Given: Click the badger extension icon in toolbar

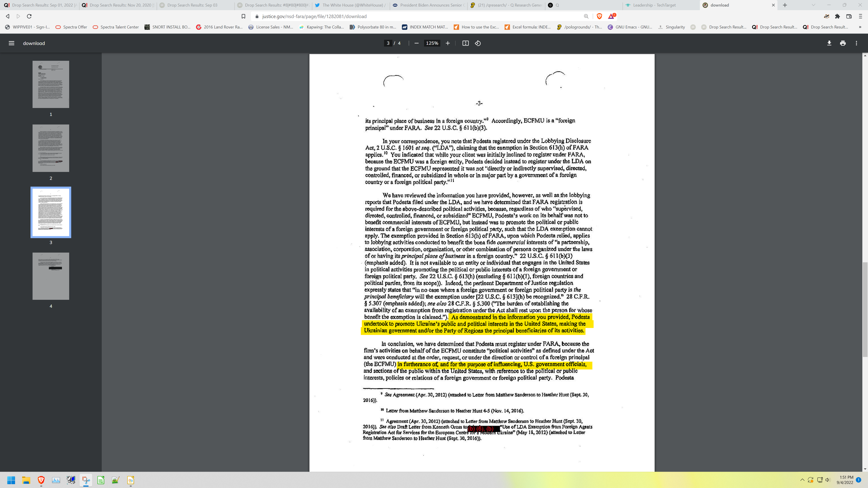Looking at the screenshot, I should 826,16.
